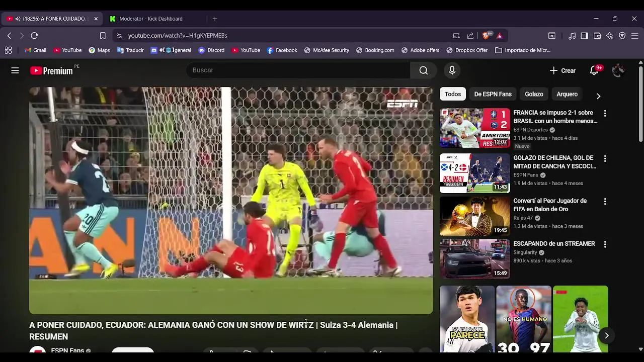Open the Booking.com bookmark
644x362 pixels.
[x=375, y=50]
